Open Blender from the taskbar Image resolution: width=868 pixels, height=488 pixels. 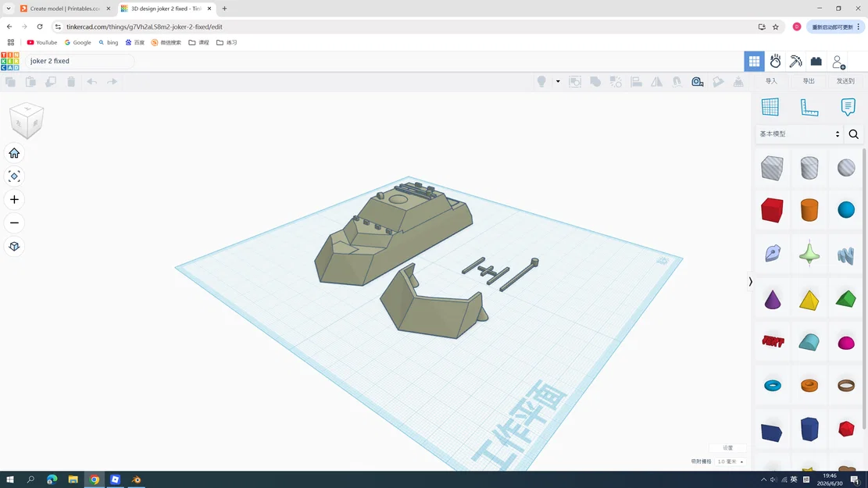point(136,479)
